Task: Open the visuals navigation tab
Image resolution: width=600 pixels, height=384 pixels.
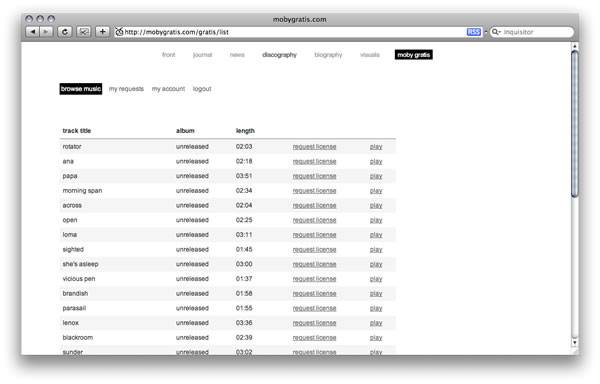Action: click(x=370, y=55)
